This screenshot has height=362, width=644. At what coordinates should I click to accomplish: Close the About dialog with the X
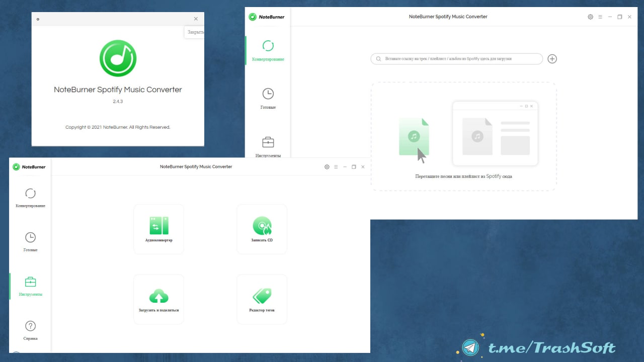pyautogui.click(x=196, y=19)
